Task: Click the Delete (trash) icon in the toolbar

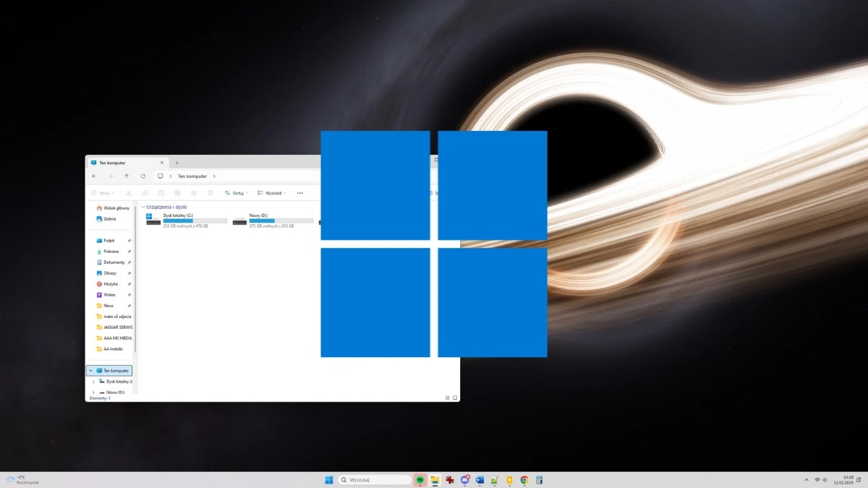Action: pyautogui.click(x=210, y=193)
